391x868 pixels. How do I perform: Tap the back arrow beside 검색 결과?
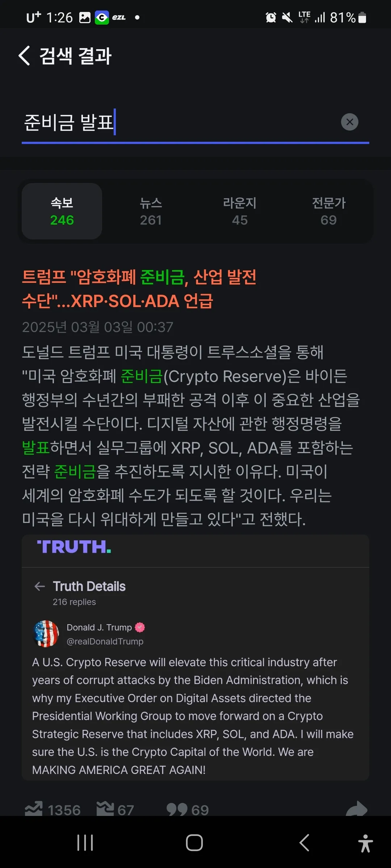[24, 56]
